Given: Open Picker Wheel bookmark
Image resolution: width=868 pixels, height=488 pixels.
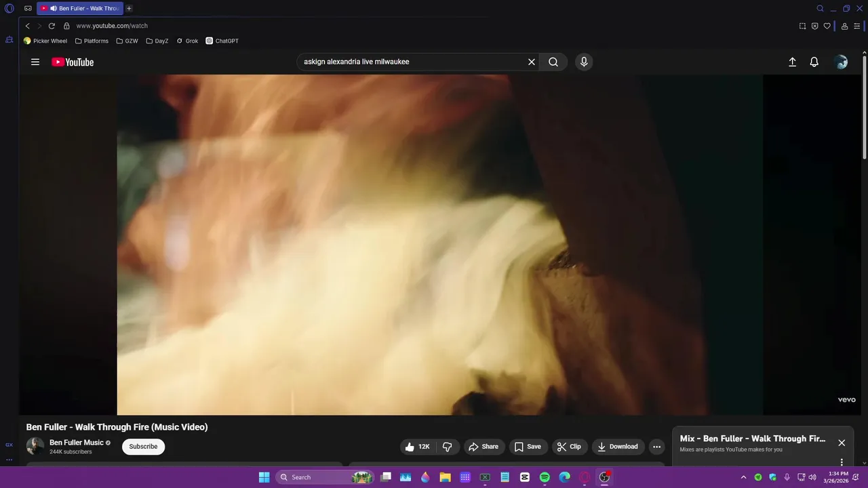Looking at the screenshot, I should tap(45, 41).
